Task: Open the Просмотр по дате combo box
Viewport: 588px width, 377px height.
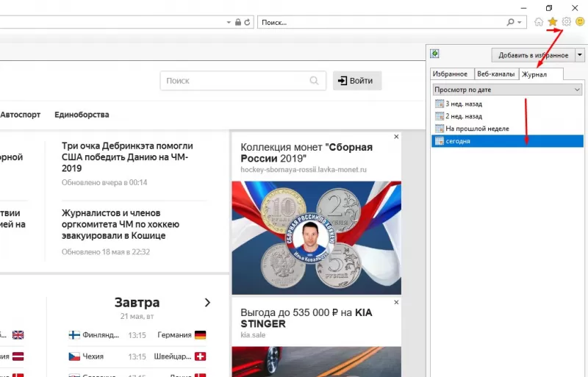Action: [507, 90]
